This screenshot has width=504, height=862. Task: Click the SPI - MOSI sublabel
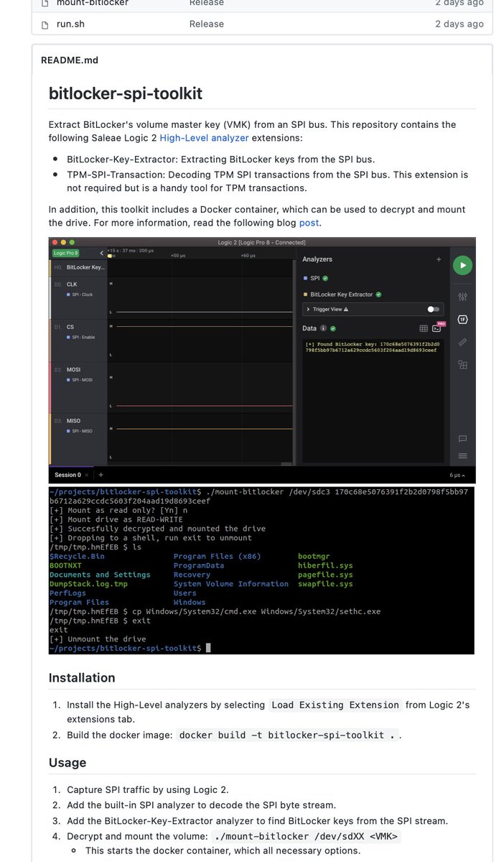(82, 379)
